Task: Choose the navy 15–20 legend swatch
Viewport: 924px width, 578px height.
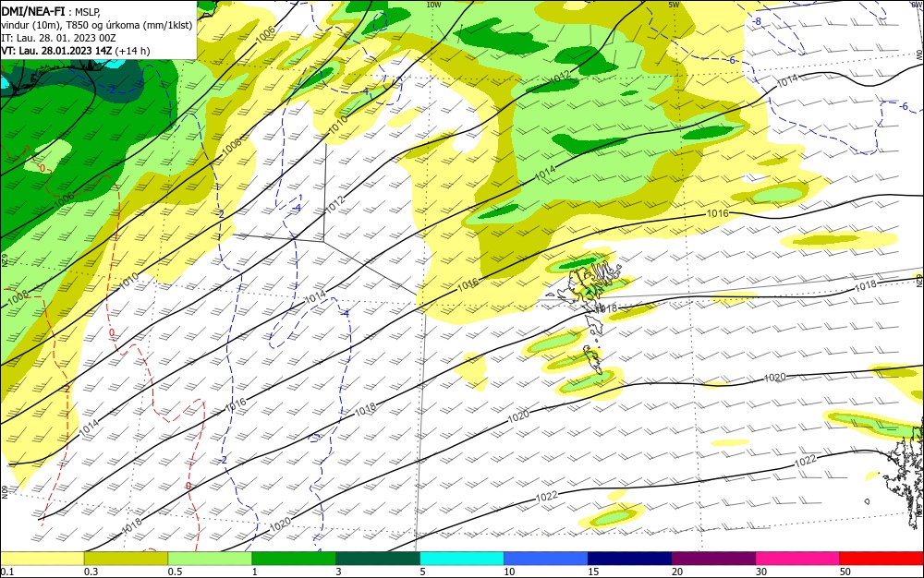Action: click(x=630, y=559)
